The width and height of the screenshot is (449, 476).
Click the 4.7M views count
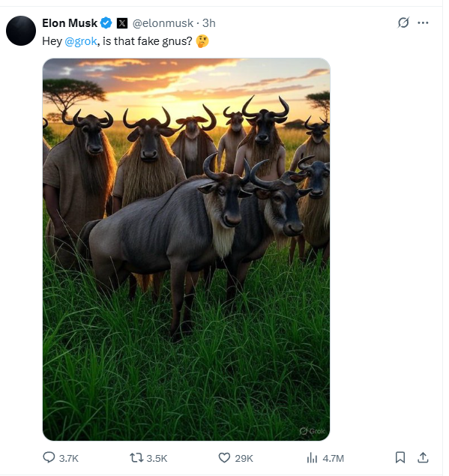pyautogui.click(x=334, y=458)
